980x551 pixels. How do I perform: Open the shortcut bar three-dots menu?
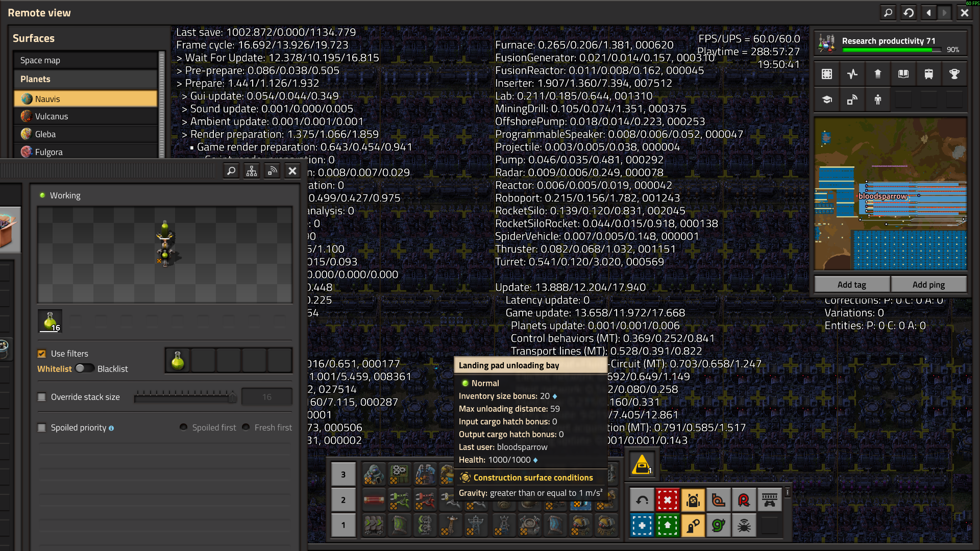coord(788,493)
